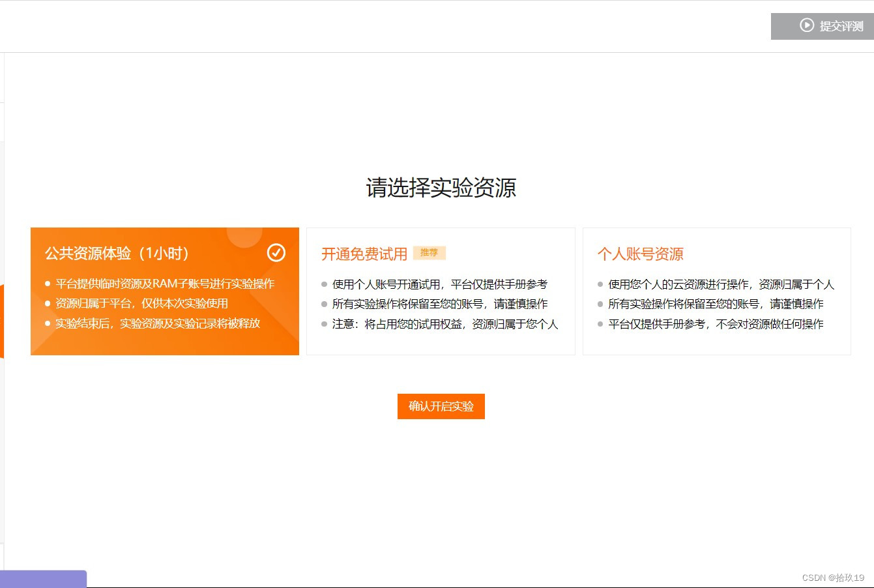Click the 个人账号资源 card title

pyautogui.click(x=641, y=254)
